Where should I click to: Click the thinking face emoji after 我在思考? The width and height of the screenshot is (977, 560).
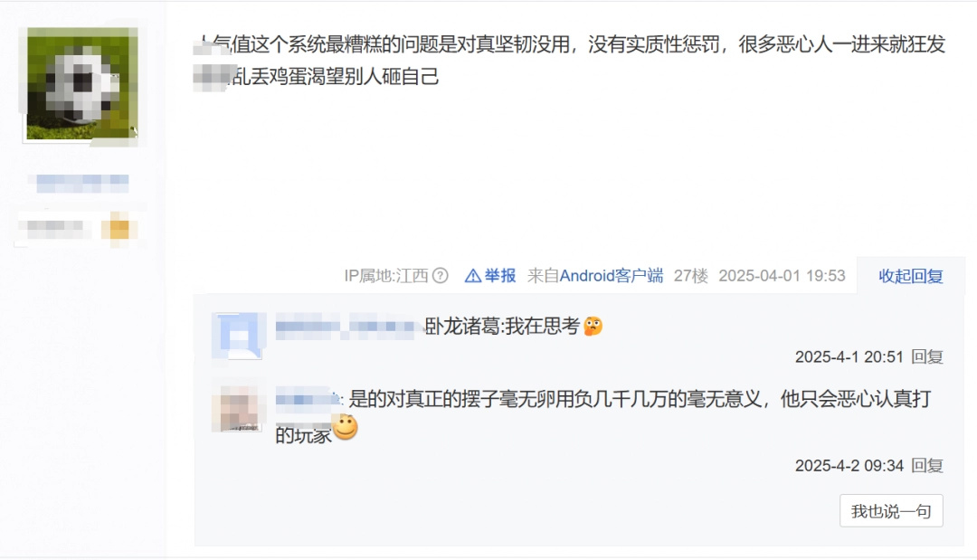coord(593,327)
